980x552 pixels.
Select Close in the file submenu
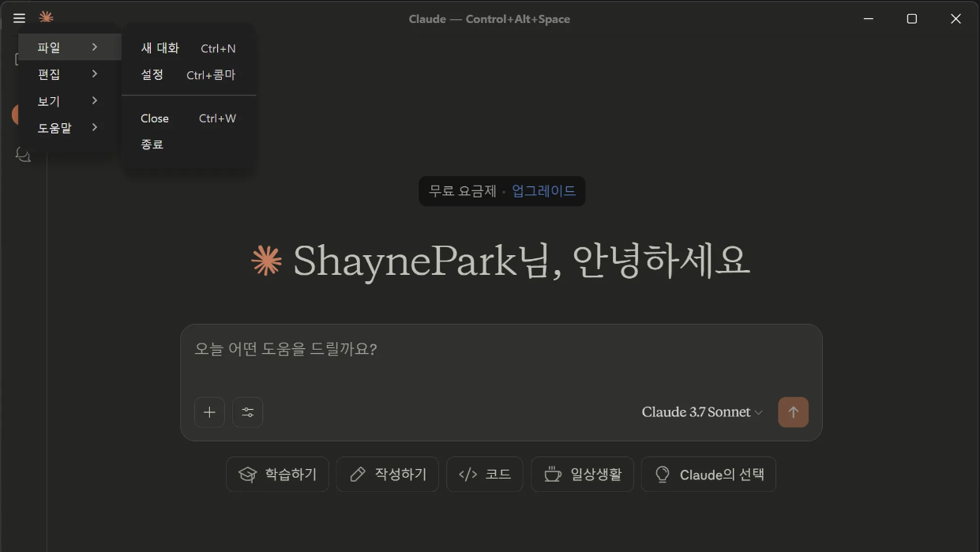tap(189, 118)
